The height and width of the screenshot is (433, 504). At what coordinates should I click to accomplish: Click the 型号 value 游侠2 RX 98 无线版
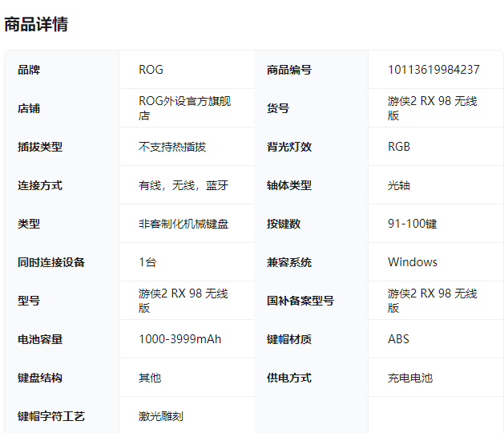183,301
